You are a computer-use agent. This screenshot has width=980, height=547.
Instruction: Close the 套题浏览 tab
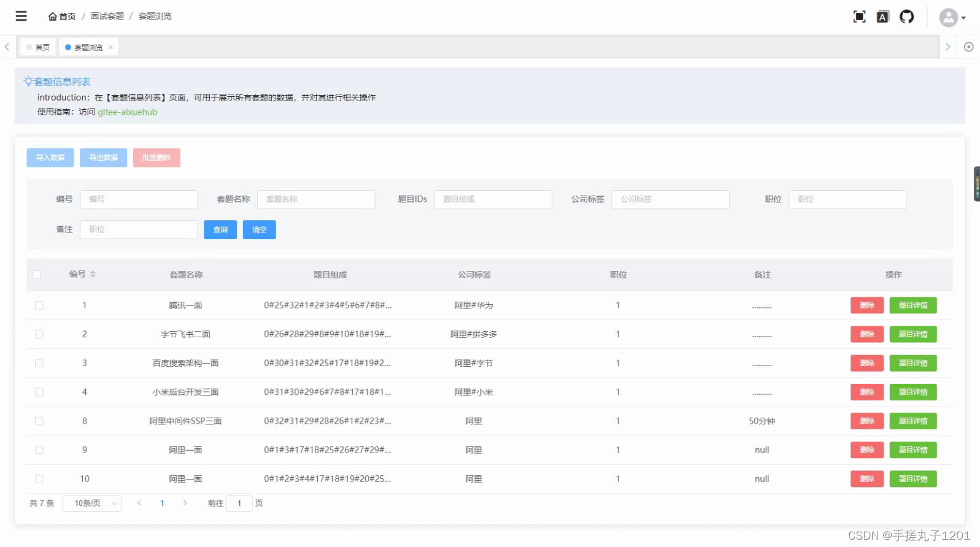[111, 47]
